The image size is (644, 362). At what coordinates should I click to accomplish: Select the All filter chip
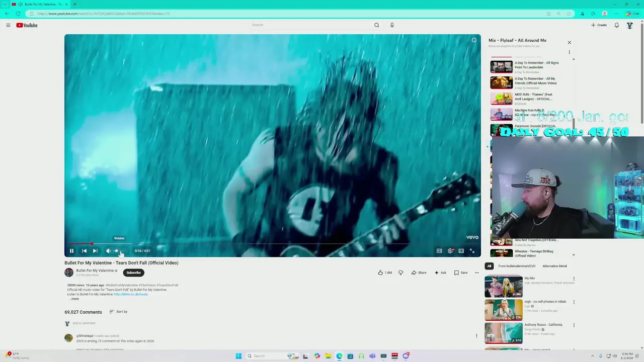pos(489,266)
